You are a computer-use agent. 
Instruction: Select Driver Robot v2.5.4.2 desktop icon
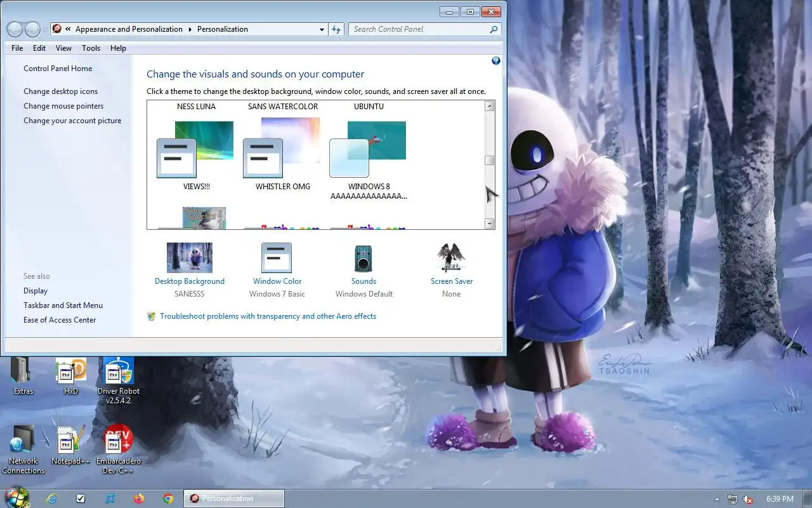pyautogui.click(x=118, y=380)
